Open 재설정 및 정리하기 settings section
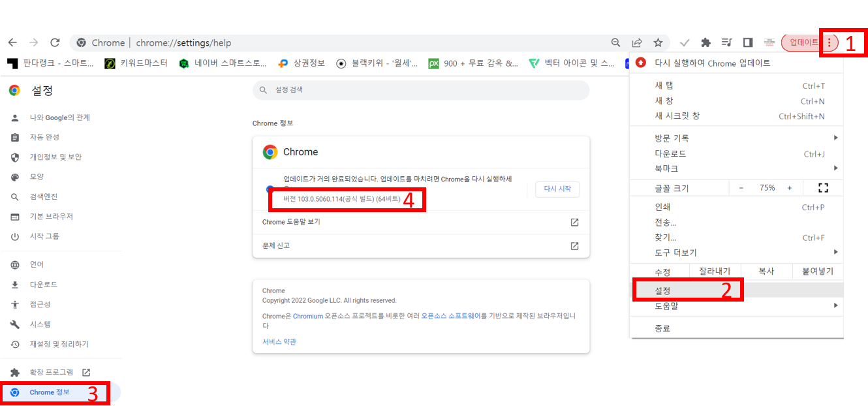Viewport: 868px width, 406px height. 60,344
